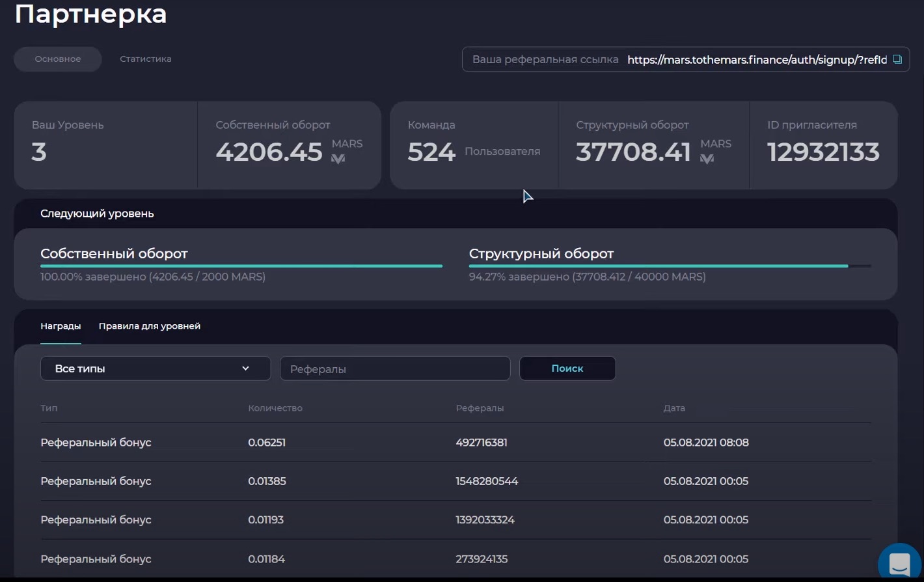Select referral ID 492716381
This screenshot has width=924, height=582.
pyautogui.click(x=482, y=442)
